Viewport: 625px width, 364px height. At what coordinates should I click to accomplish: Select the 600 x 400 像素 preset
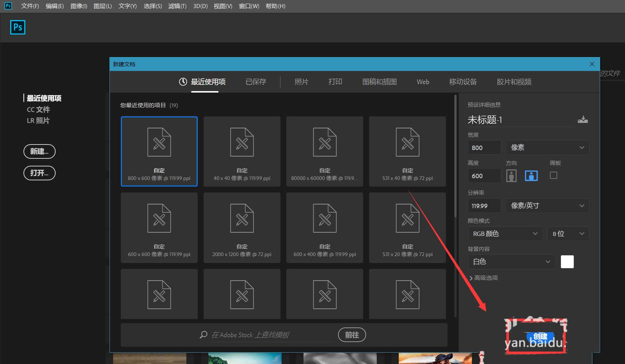pos(325,228)
